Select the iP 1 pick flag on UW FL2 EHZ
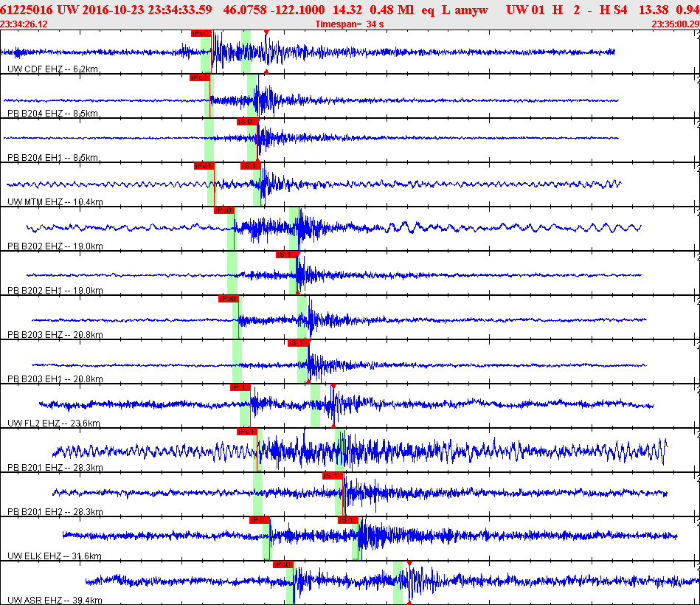This screenshot has width=700, height=605. (240, 387)
